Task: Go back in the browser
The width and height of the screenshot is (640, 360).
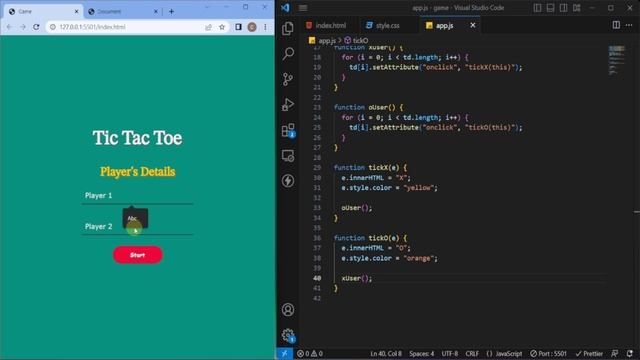Action: 9,27
